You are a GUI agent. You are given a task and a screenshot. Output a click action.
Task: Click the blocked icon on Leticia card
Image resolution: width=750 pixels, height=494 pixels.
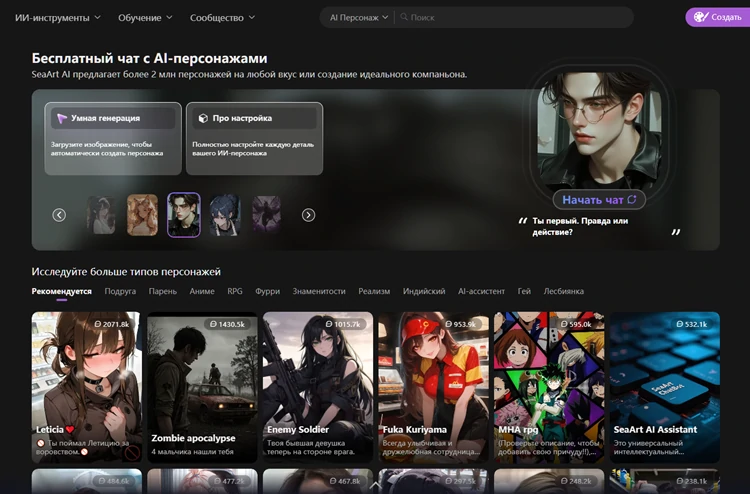[131, 452]
